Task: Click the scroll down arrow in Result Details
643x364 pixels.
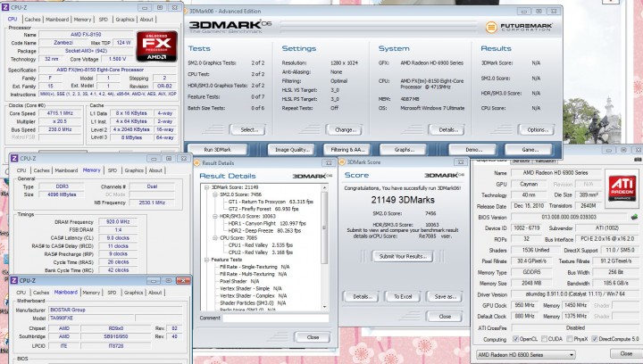Action: (x=325, y=307)
